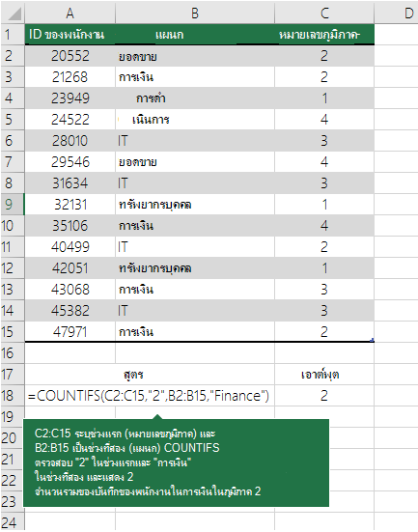This screenshot has height=532, width=418.
Task: Select column A header
Action: tap(70, 13)
